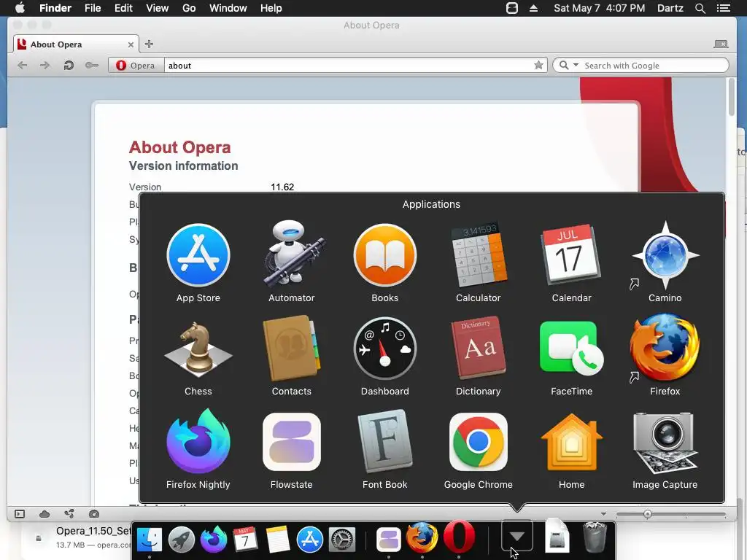The image size is (747, 560).
Task: Click the Firefox globe icon in Dock
Action: (x=422, y=538)
